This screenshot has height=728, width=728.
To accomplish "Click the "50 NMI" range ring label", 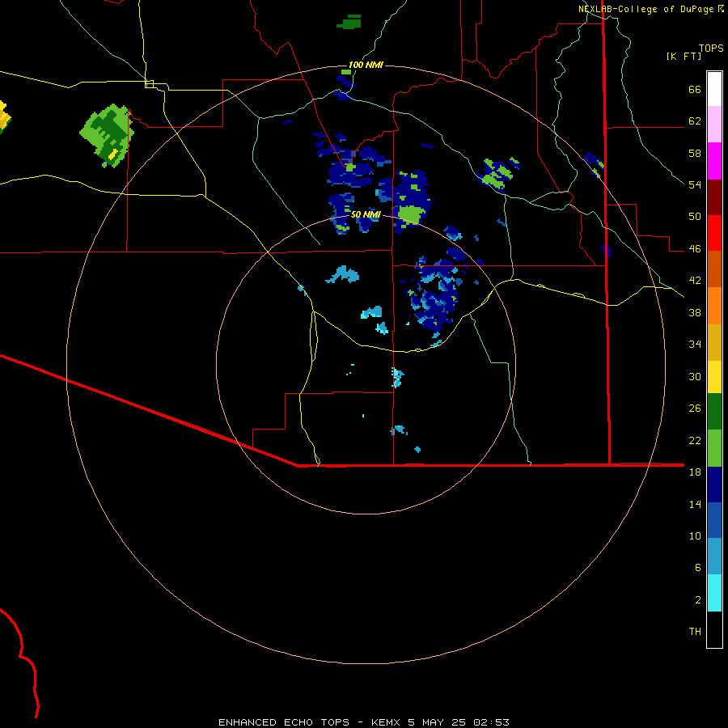I will click(366, 214).
